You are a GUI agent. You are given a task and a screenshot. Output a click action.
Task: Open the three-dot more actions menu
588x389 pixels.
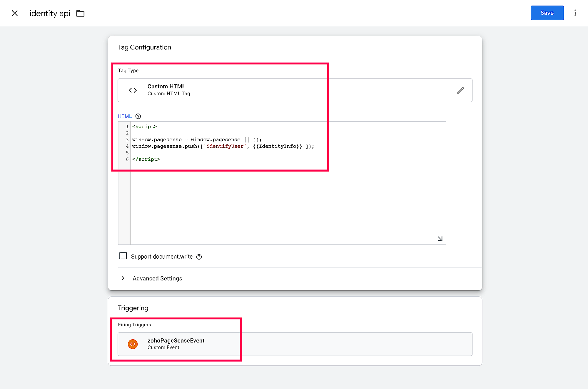575,13
